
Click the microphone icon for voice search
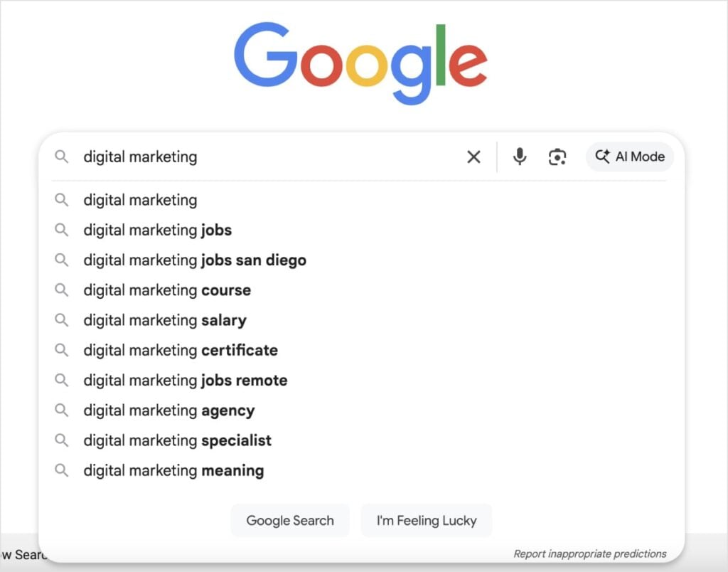coord(520,157)
